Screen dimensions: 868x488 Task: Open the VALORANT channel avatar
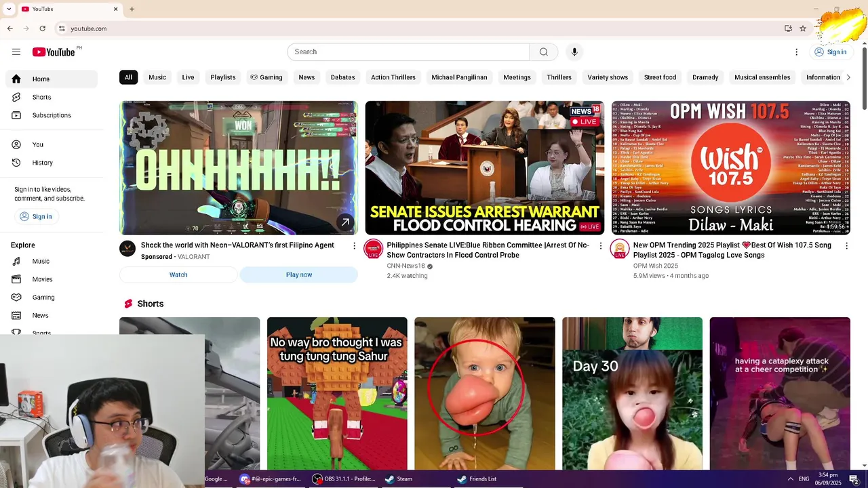[x=127, y=249]
